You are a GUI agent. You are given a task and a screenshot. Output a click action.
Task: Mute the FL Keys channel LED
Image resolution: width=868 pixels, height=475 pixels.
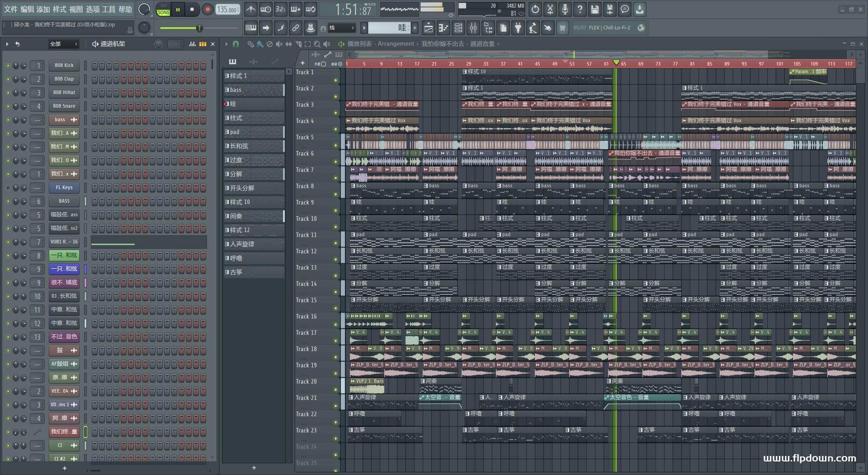[x=8, y=188]
